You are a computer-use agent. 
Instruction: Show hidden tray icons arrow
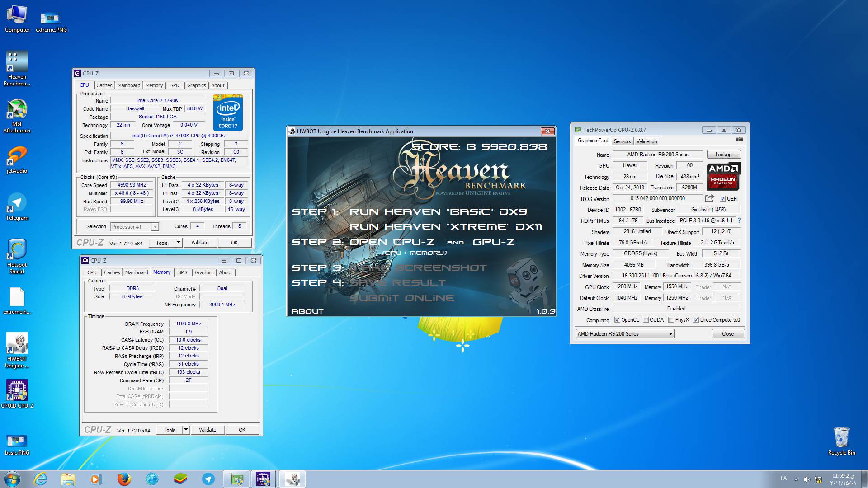(796, 479)
